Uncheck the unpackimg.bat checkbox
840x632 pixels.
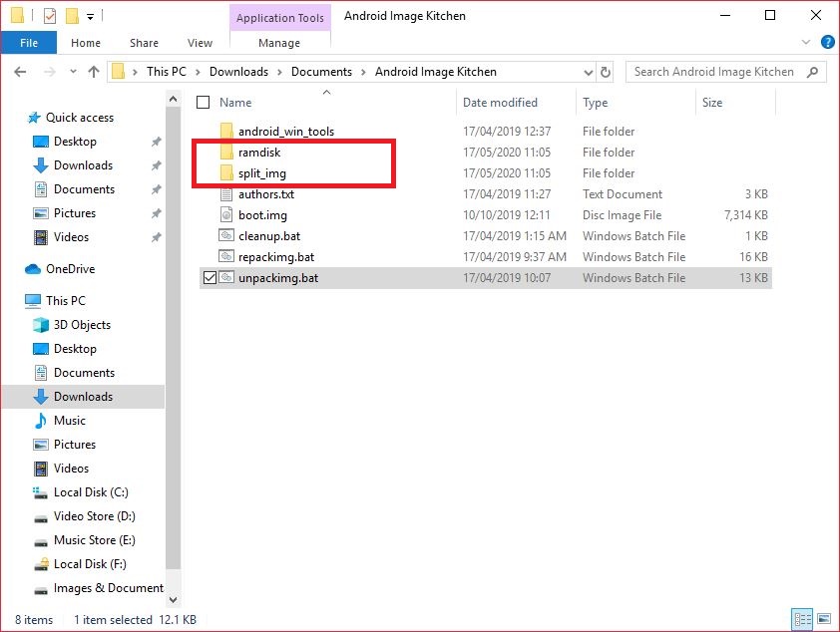(210, 278)
